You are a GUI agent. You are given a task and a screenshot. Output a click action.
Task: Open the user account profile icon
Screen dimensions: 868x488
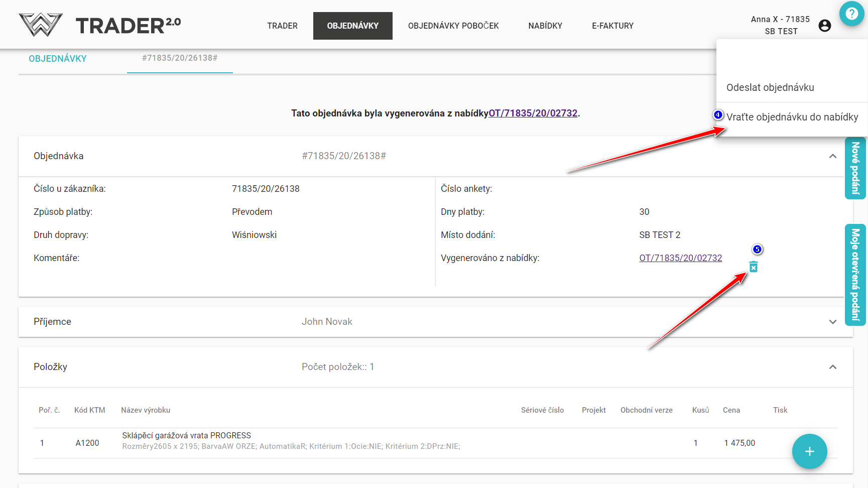(824, 26)
